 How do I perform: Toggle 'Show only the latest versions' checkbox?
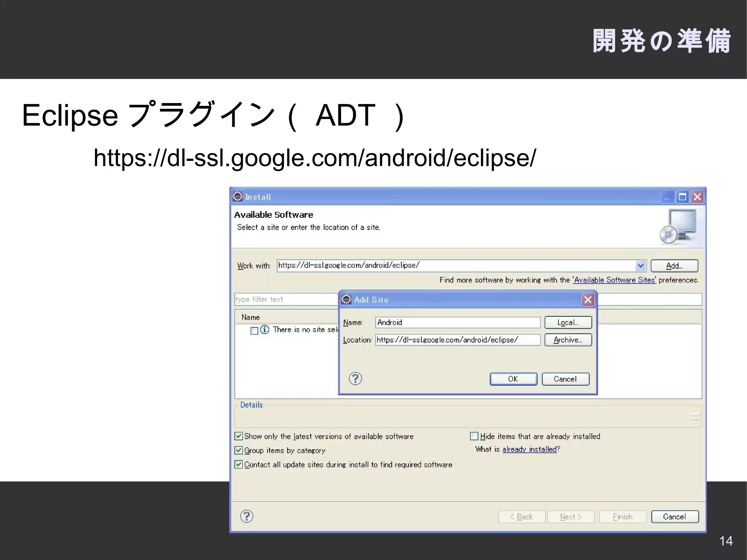[239, 436]
